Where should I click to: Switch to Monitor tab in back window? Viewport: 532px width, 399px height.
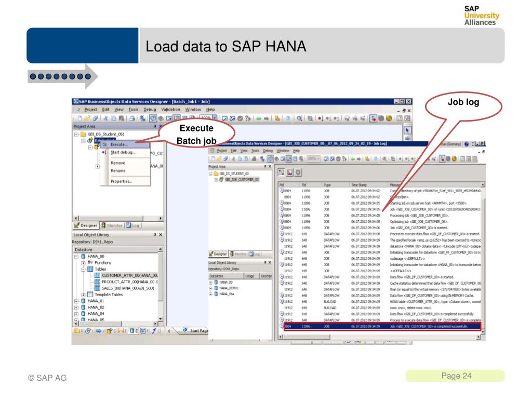click(112, 225)
